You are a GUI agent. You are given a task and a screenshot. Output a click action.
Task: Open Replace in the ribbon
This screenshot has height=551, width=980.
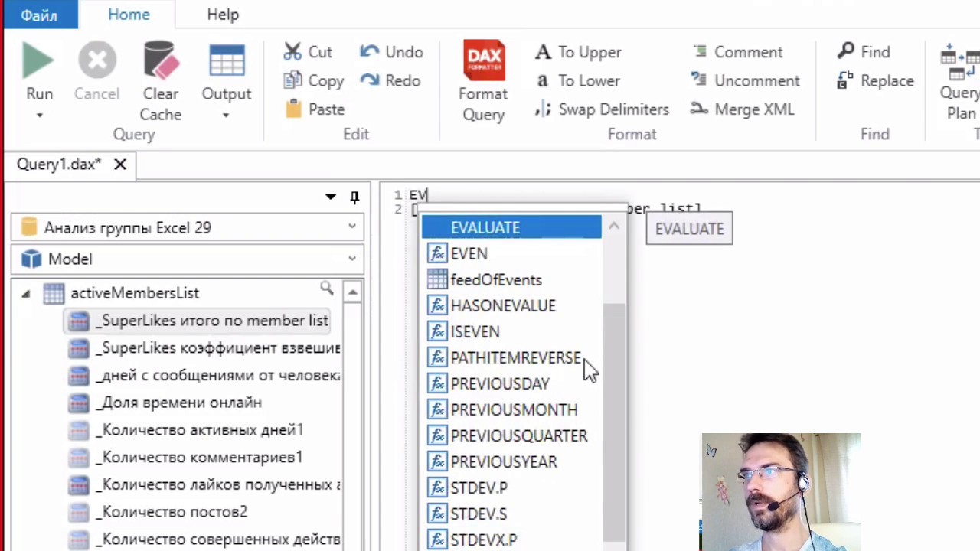(x=875, y=80)
